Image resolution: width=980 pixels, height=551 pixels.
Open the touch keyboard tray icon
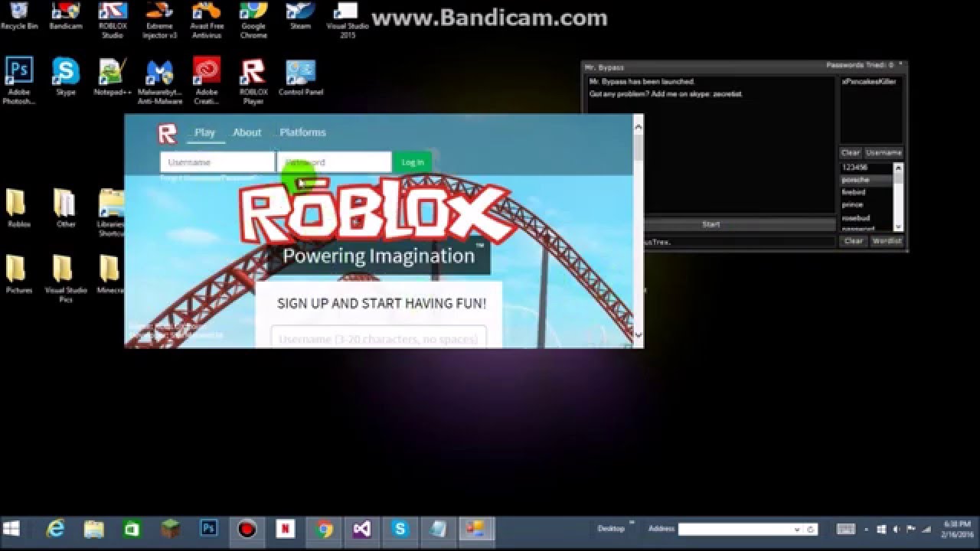[x=846, y=529]
